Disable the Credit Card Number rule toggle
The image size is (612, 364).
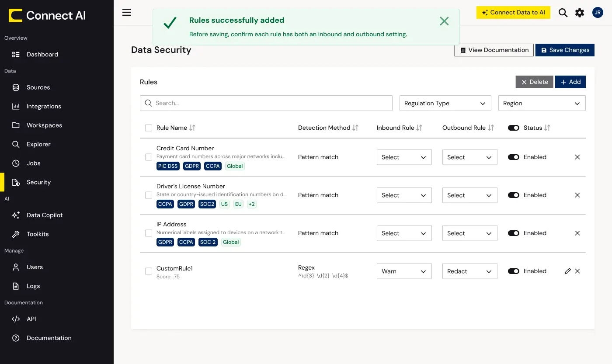514,157
